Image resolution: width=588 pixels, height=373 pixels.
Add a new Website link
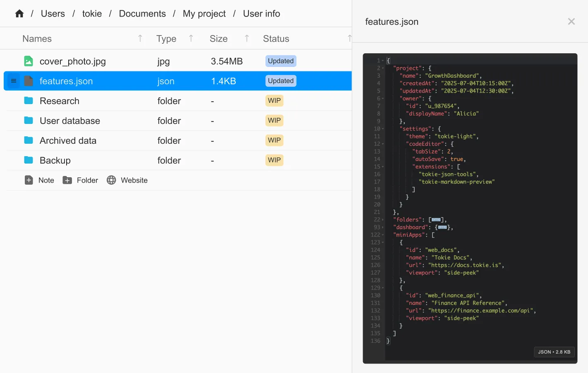[x=127, y=180]
